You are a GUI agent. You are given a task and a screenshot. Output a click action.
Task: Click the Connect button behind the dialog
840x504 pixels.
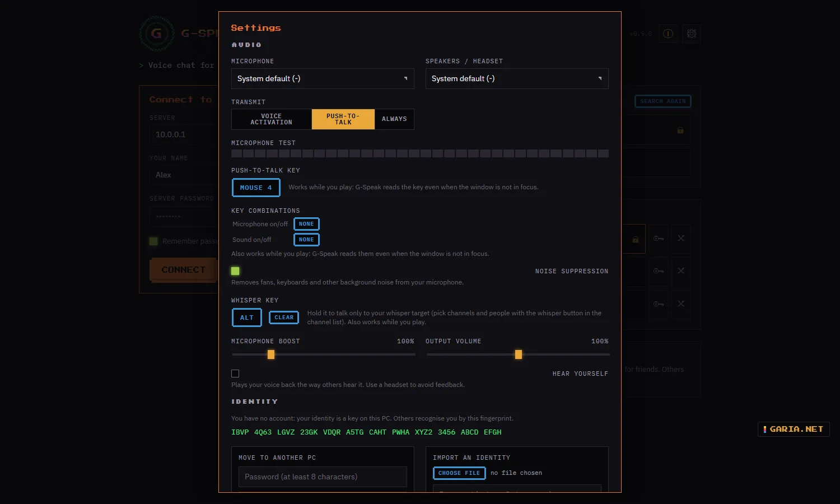183,270
